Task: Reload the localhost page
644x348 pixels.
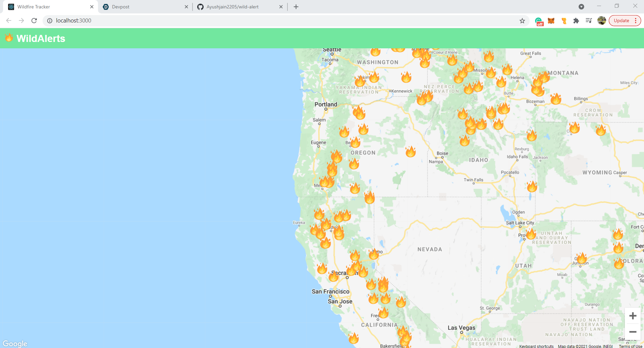Action: 34,20
